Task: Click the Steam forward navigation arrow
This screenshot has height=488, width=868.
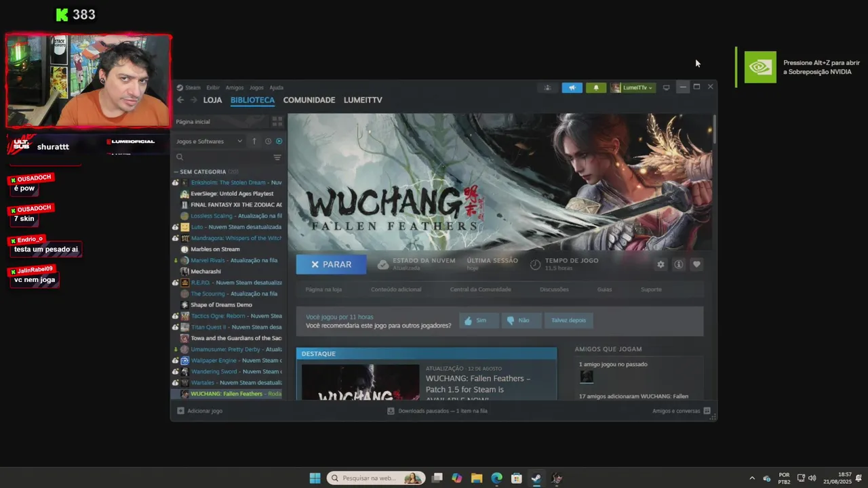Action: coord(193,100)
